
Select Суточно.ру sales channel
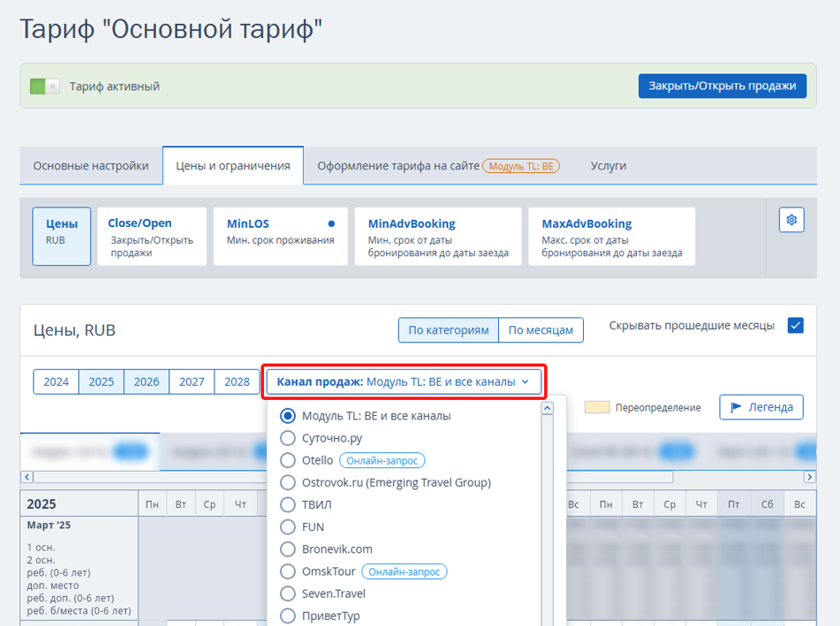coord(287,438)
